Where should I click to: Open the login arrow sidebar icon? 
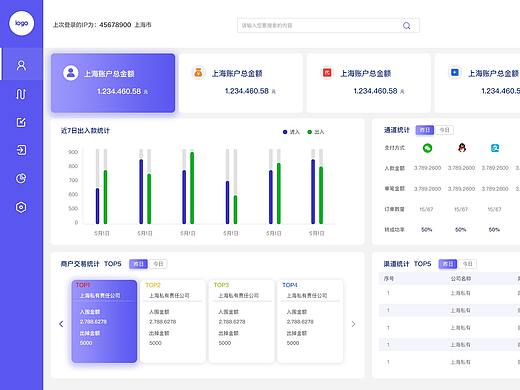tap(21, 150)
